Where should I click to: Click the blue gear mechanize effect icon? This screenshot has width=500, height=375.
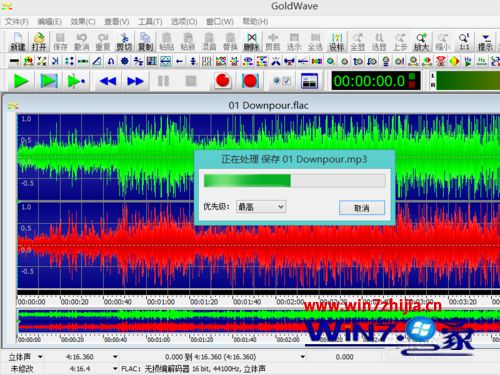coord(125,61)
